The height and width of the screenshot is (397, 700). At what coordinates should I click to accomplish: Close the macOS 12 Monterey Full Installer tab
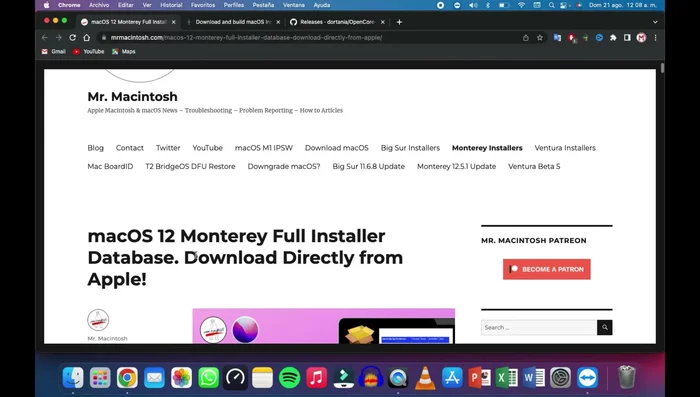(x=174, y=22)
